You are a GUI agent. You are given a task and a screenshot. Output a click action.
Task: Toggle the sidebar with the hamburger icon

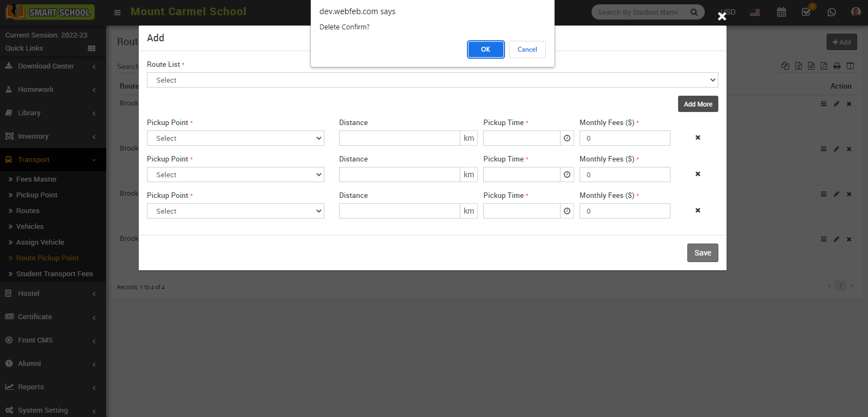click(117, 13)
